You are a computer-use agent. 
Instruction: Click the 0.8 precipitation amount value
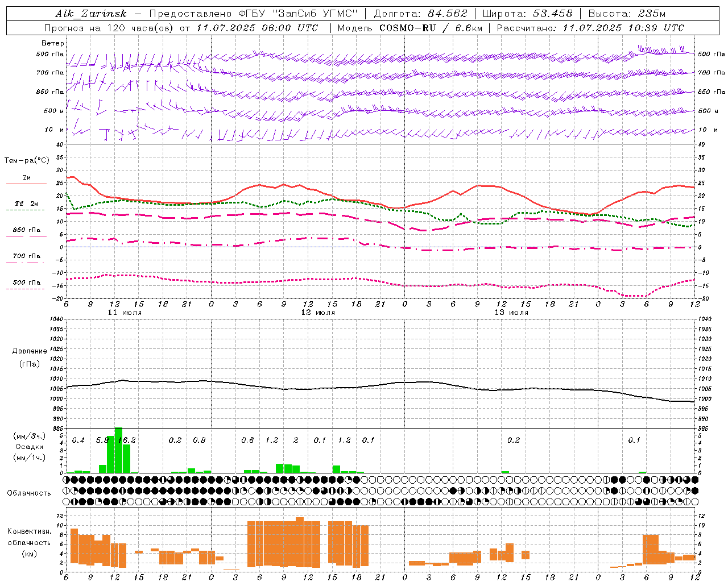tap(199, 440)
